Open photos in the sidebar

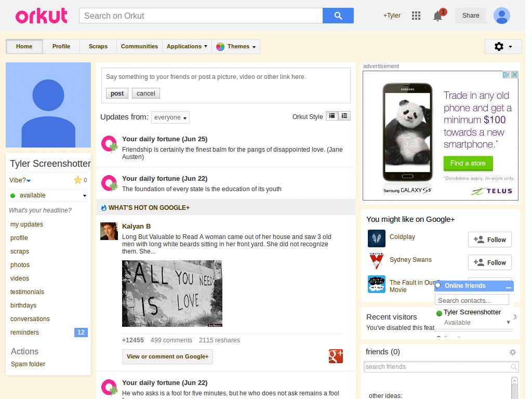point(20,265)
